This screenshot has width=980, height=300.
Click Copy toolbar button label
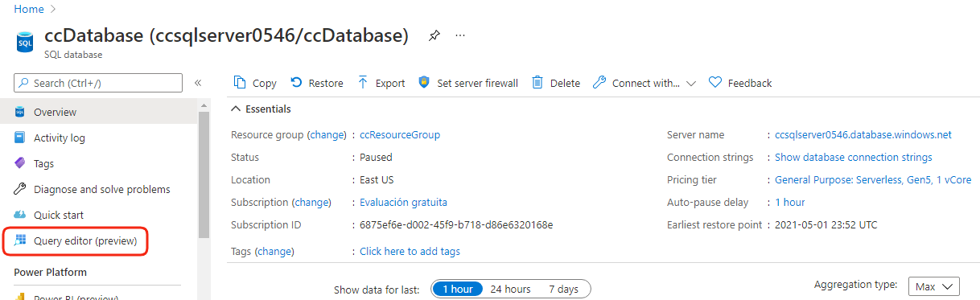pos(264,83)
